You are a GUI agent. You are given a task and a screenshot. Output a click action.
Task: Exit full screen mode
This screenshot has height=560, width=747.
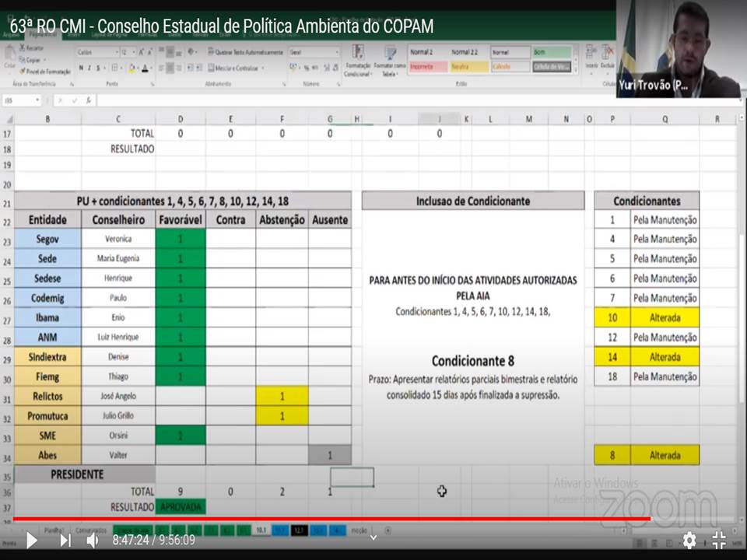point(720,540)
